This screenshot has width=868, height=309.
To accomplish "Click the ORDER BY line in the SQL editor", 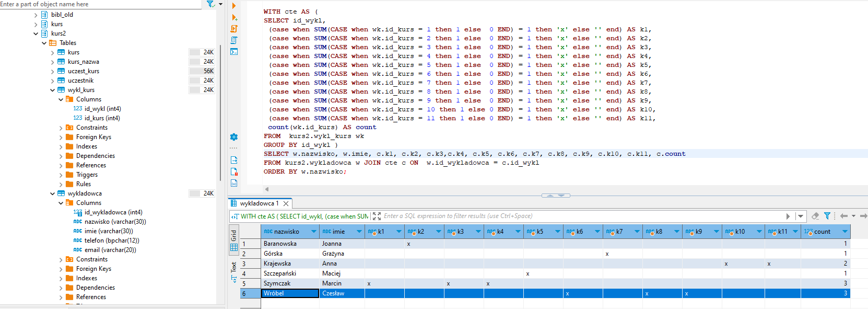I will click(x=305, y=171).
